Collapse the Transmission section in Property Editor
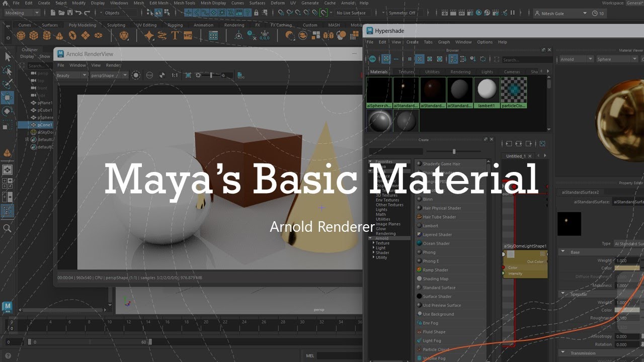This screenshot has height=362, width=644. click(x=563, y=353)
